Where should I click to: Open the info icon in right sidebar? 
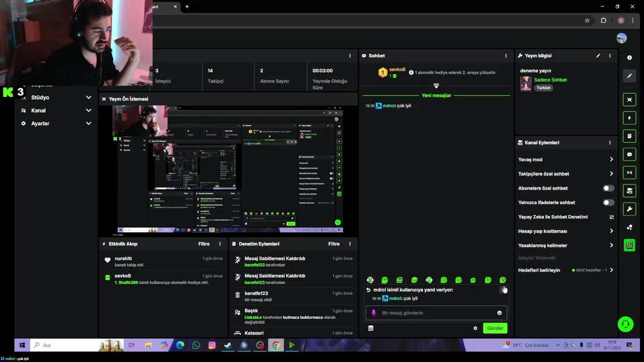(x=629, y=58)
